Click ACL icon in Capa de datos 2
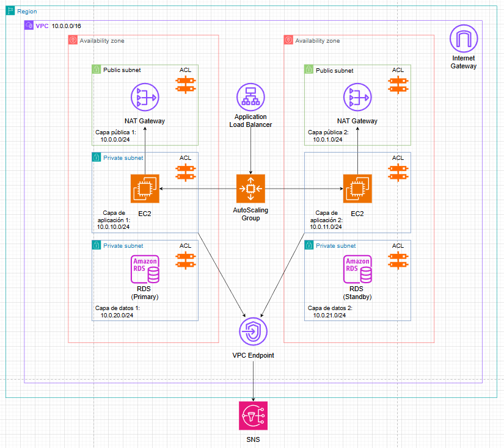 [x=398, y=261]
